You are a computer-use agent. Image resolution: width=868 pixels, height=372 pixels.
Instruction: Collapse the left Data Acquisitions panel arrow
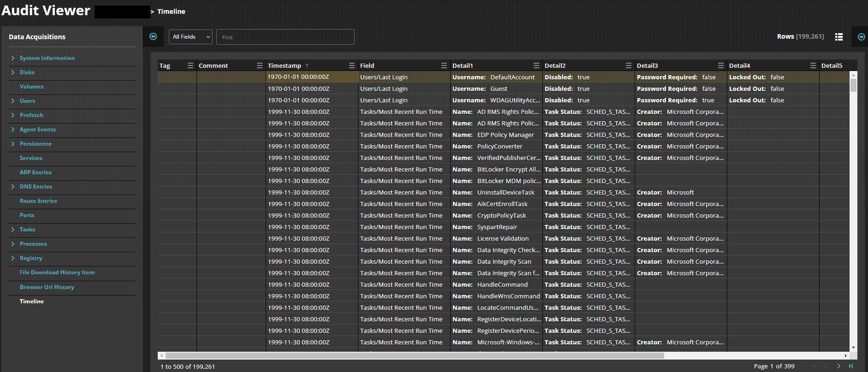pos(153,37)
